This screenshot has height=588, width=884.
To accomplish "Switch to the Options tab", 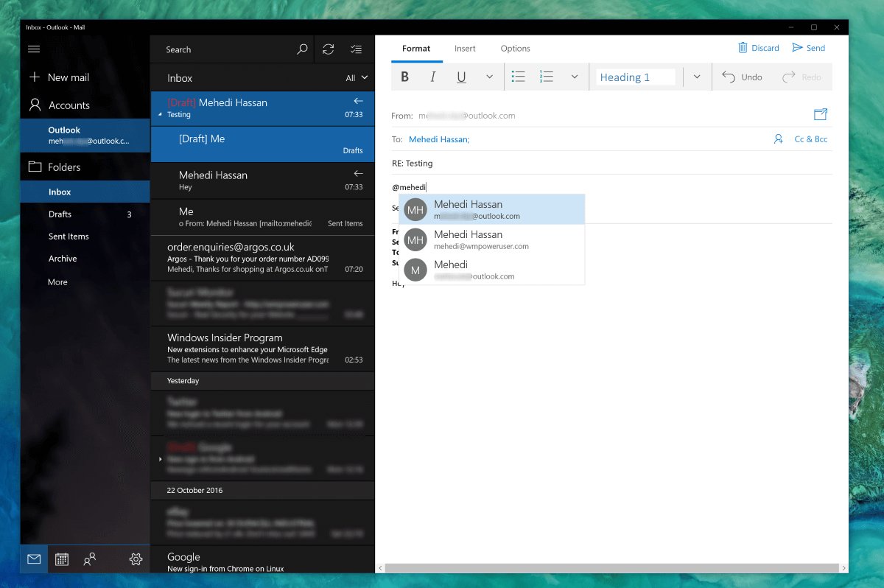I will click(x=516, y=49).
